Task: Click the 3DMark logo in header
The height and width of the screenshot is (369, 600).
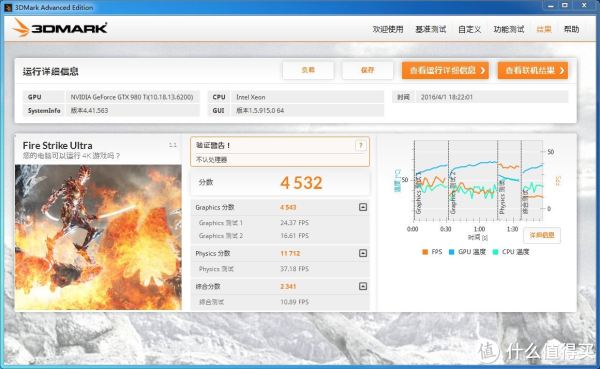Action: click(60, 28)
